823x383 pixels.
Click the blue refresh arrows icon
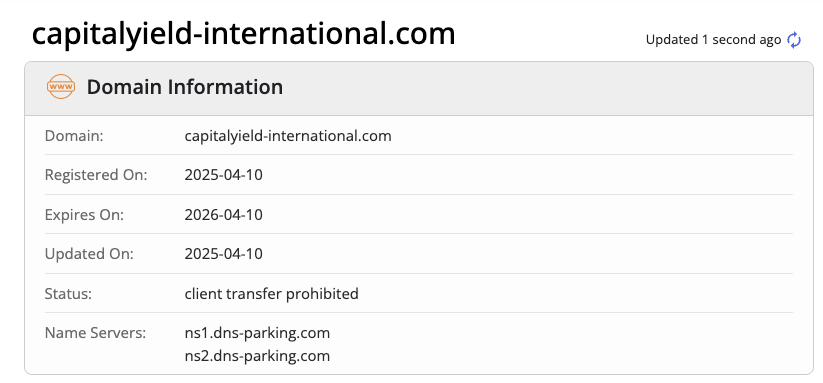pos(794,40)
